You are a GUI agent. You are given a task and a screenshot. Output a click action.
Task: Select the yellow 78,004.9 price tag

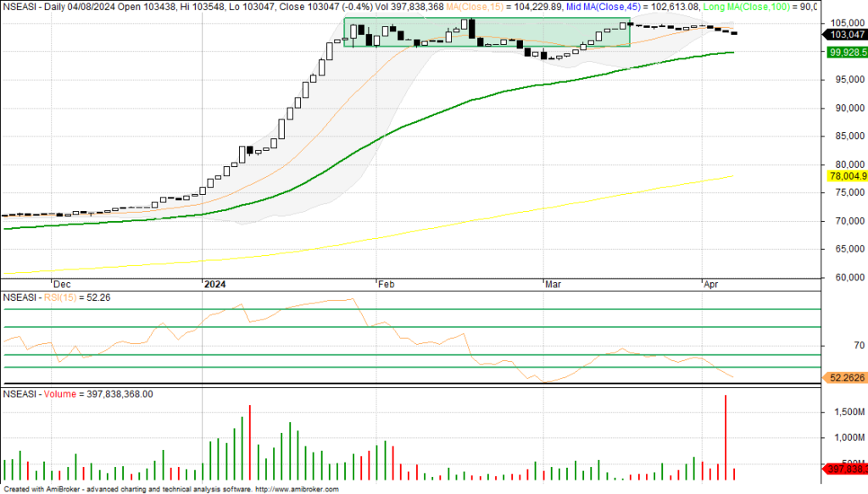[845, 175]
